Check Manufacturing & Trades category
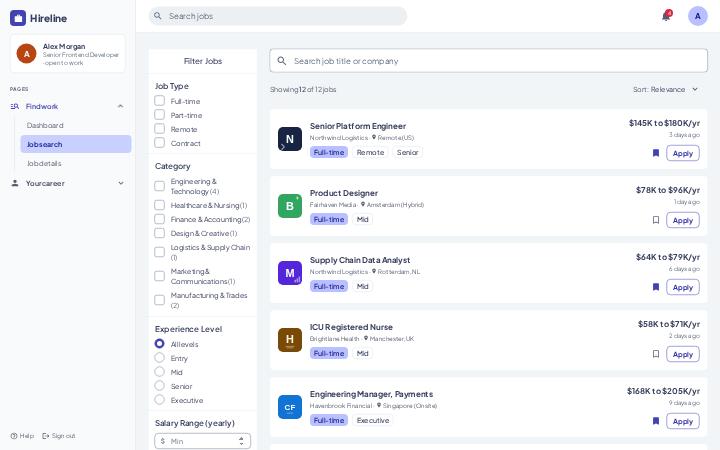Image resolution: width=720 pixels, height=450 pixels. [x=159, y=300]
